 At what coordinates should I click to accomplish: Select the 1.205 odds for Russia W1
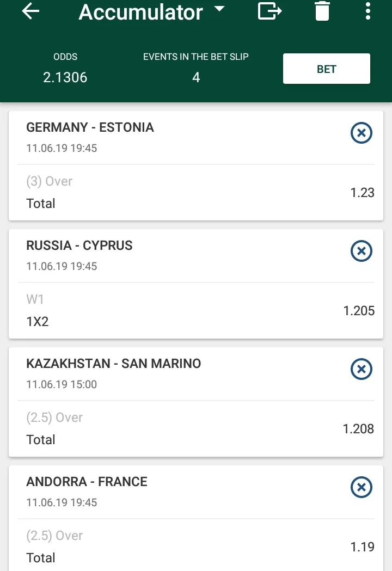coord(359,311)
